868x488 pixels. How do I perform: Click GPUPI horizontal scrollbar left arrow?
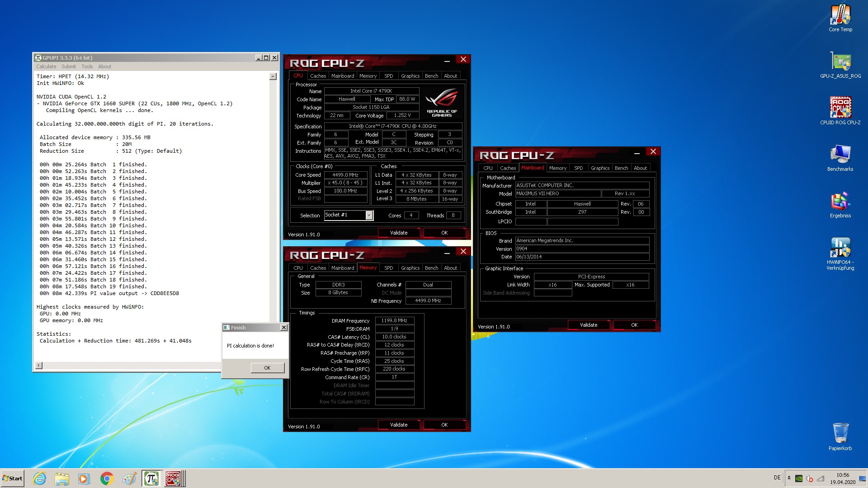(x=39, y=366)
